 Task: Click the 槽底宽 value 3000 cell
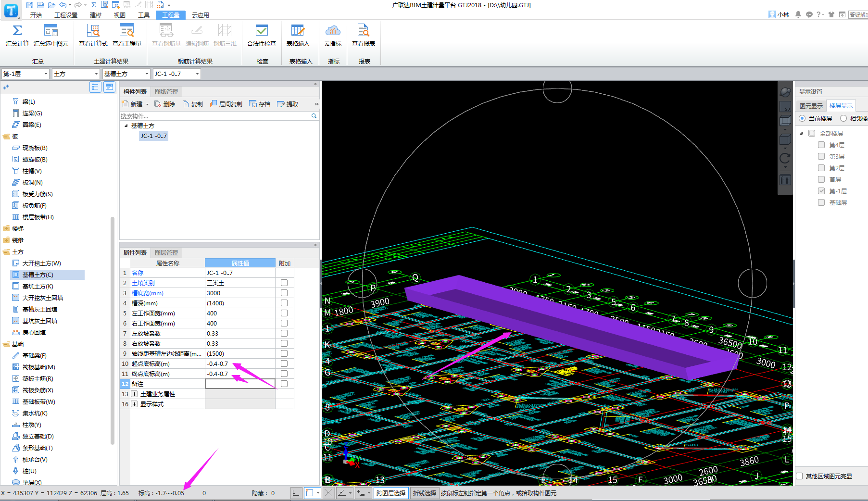click(240, 293)
